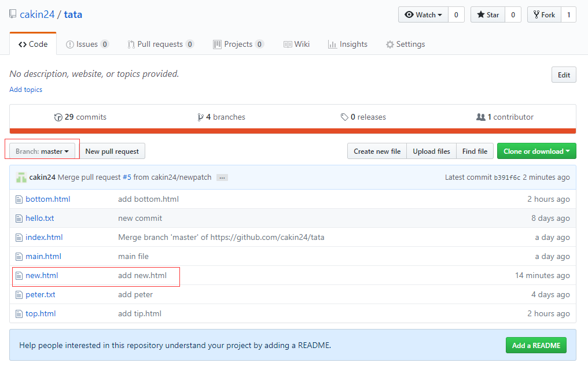Switch to the Issues tab
This screenshot has height=370, width=588.
[87, 44]
